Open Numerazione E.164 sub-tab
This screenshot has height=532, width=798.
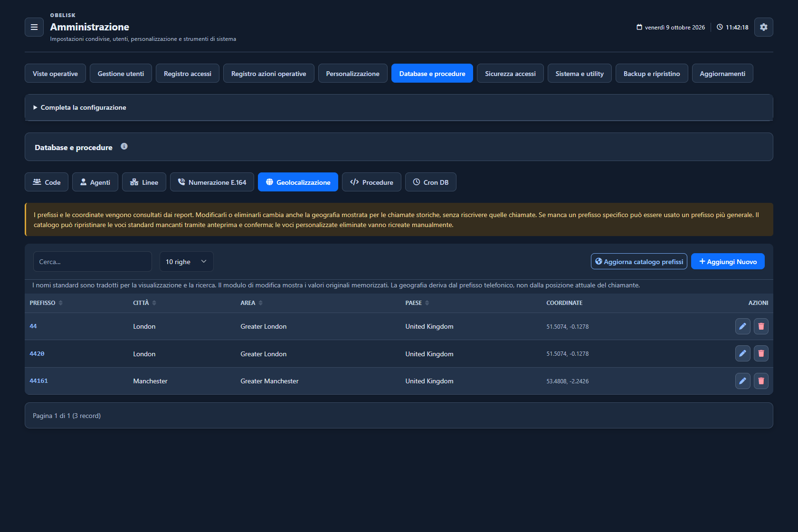pyautogui.click(x=212, y=182)
